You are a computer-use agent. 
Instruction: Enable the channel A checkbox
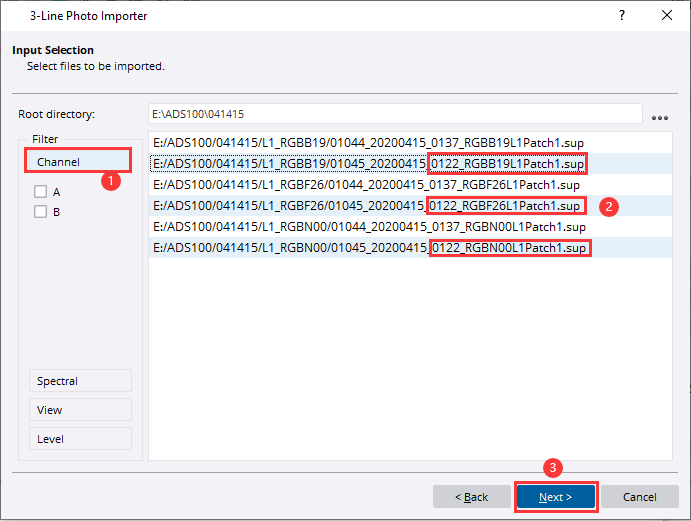(x=41, y=192)
